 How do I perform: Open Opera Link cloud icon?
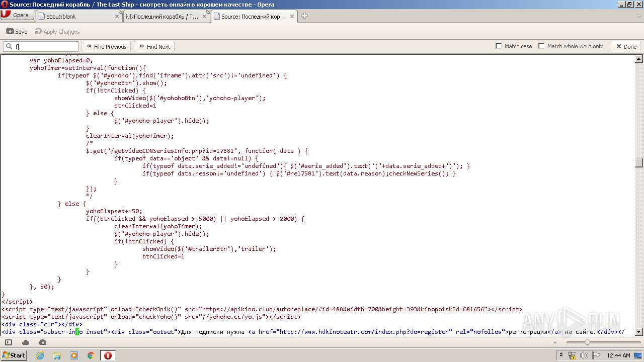click(26, 342)
